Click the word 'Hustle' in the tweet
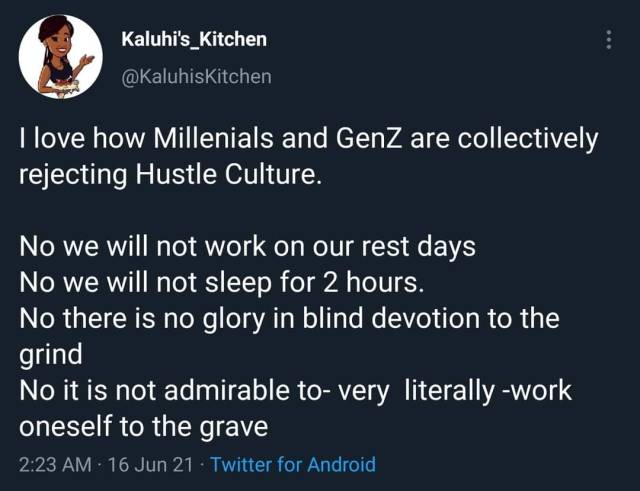 [x=176, y=175]
